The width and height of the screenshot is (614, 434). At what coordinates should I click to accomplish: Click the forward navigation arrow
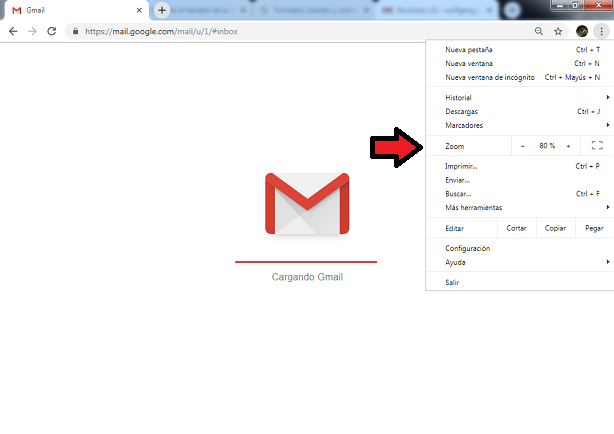(x=33, y=31)
